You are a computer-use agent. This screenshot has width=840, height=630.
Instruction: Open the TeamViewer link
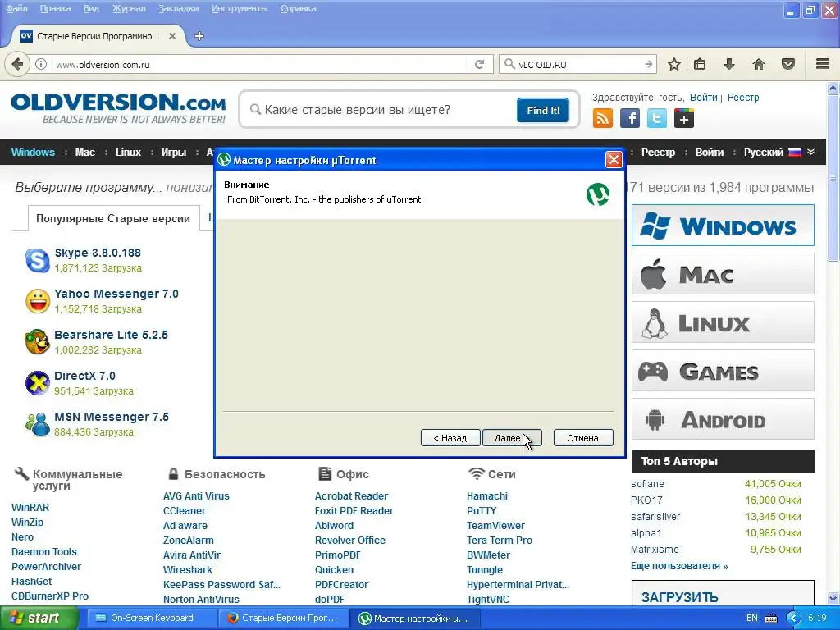point(495,526)
